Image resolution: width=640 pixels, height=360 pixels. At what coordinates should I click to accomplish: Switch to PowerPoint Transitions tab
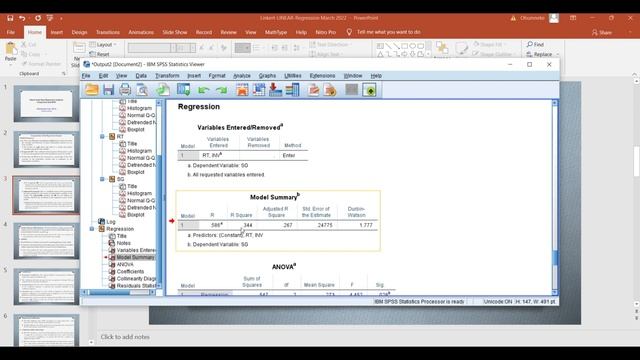108,32
